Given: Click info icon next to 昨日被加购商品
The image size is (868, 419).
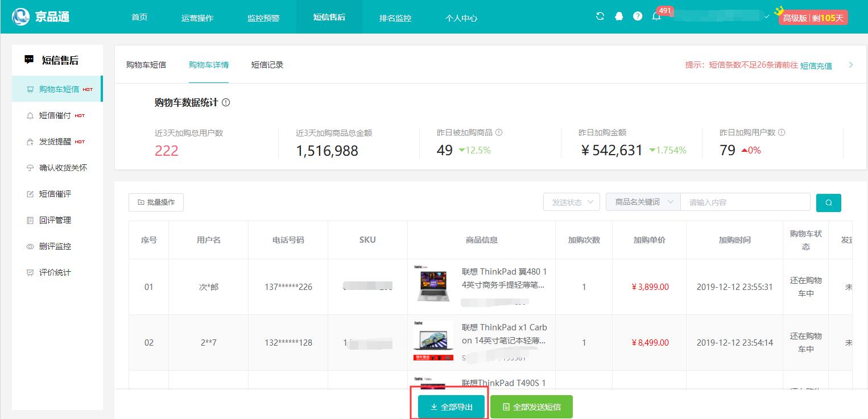Looking at the screenshot, I should click(499, 132).
